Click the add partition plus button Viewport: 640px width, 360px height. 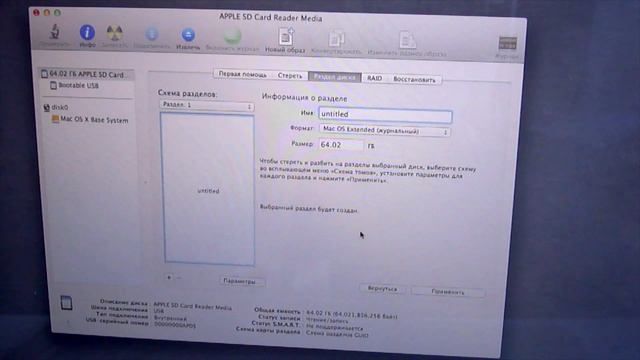point(169,278)
